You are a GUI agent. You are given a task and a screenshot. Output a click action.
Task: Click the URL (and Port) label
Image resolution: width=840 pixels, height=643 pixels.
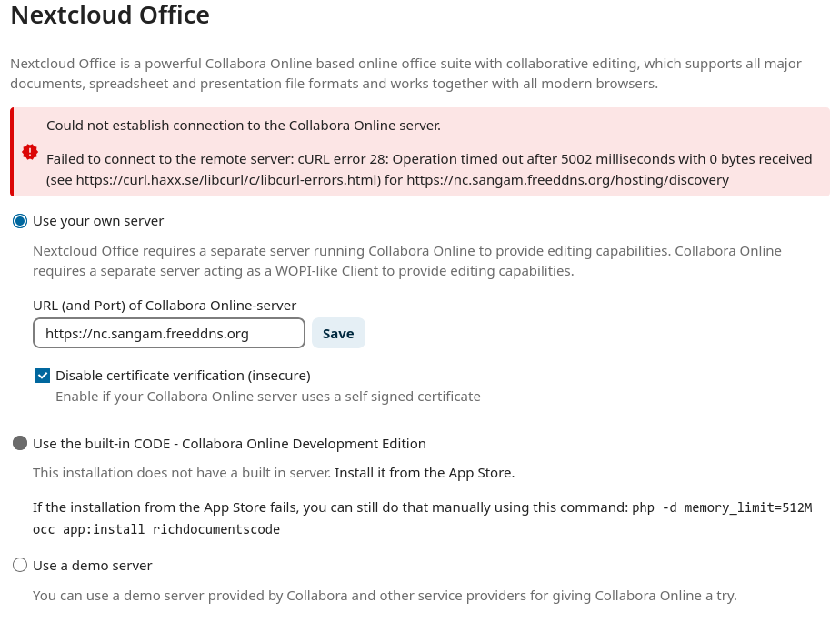click(164, 305)
